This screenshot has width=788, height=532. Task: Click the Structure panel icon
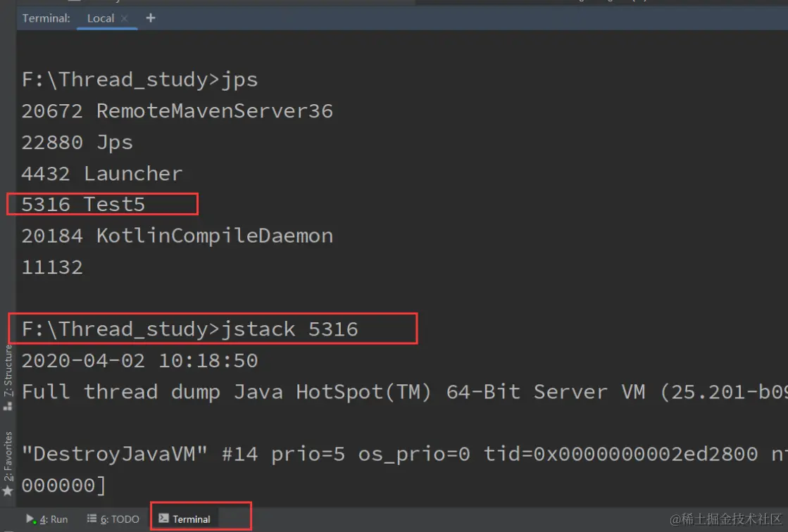coord(8,406)
